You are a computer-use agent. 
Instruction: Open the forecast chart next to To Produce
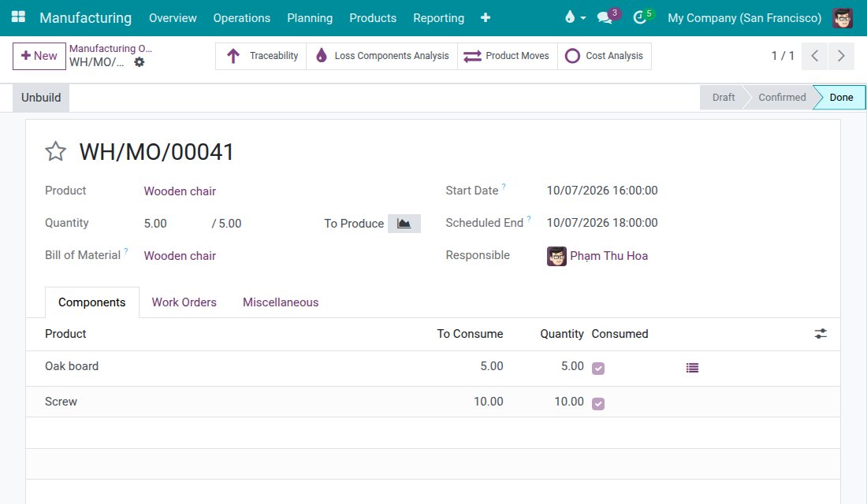(404, 224)
